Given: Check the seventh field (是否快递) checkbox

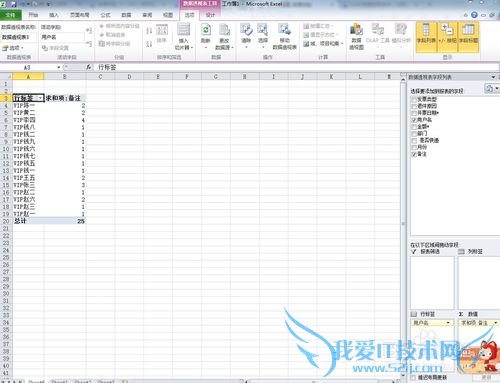Looking at the screenshot, I should (414, 140).
